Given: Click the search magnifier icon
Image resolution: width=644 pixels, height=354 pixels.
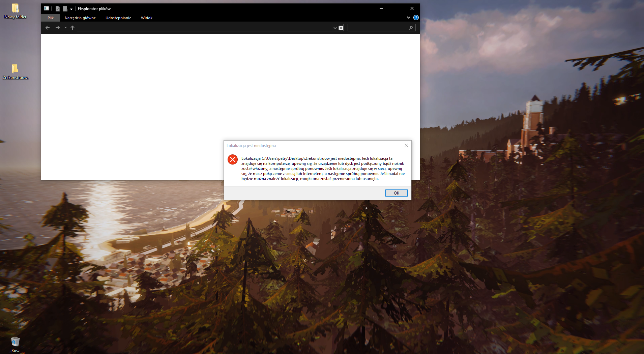Looking at the screenshot, I should (411, 28).
